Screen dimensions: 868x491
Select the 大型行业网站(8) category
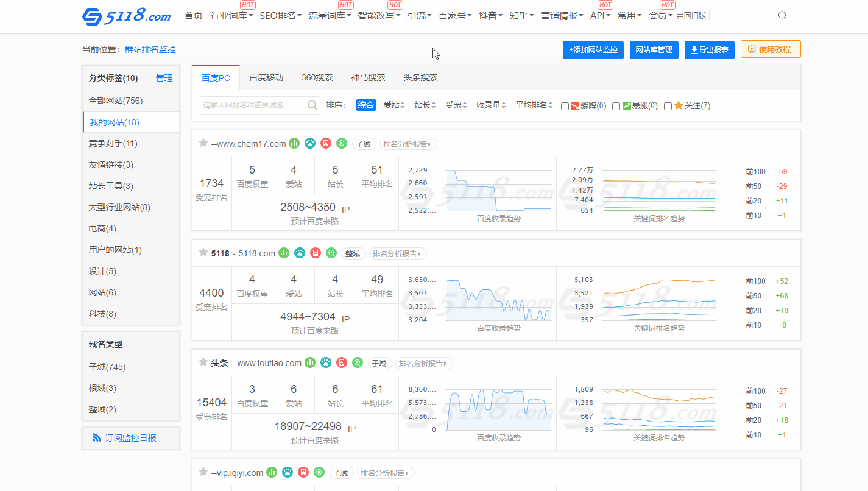tap(131, 208)
